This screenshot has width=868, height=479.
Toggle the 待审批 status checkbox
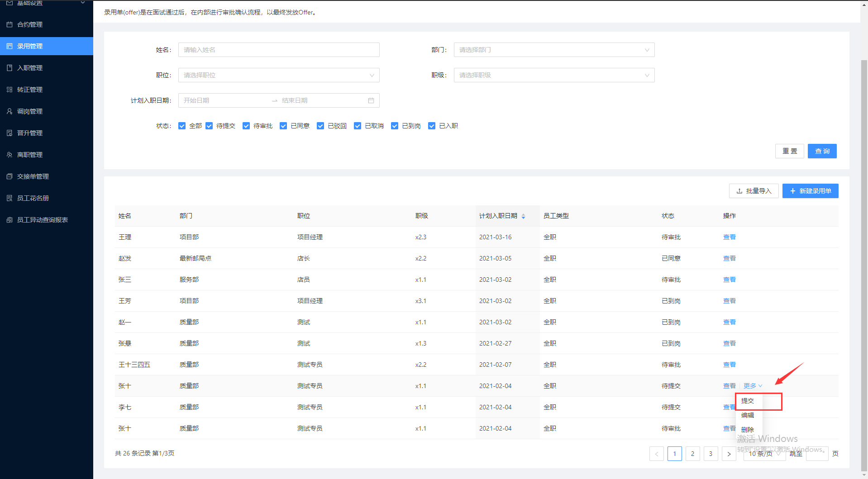(246, 126)
